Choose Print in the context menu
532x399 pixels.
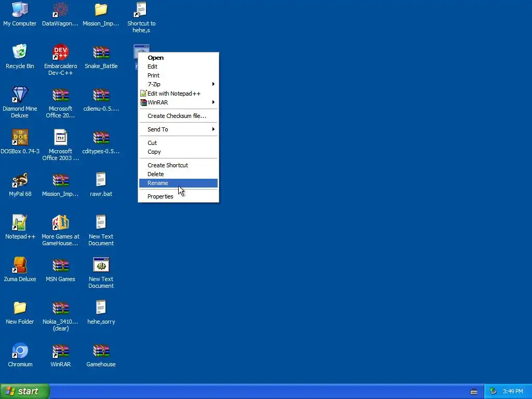(x=179, y=75)
